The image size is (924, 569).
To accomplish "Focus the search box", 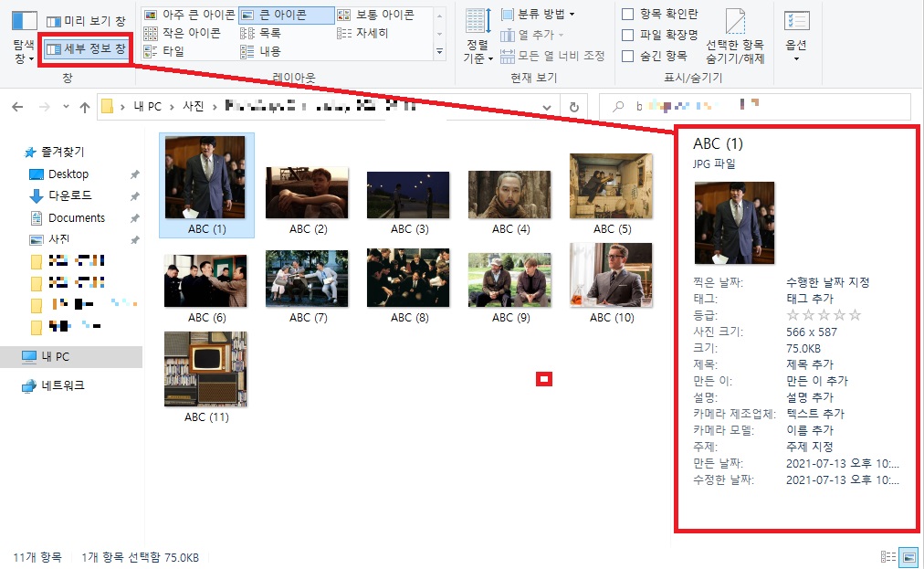I will [754, 107].
